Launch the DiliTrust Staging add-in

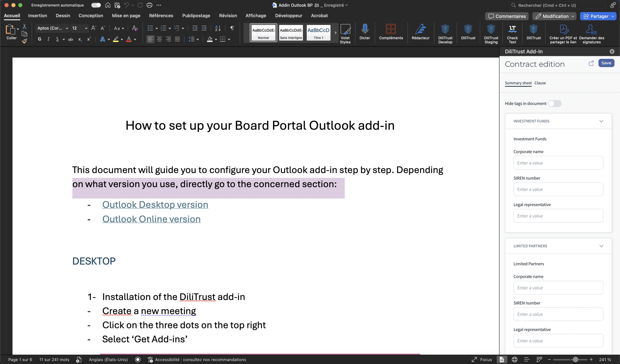(491, 30)
